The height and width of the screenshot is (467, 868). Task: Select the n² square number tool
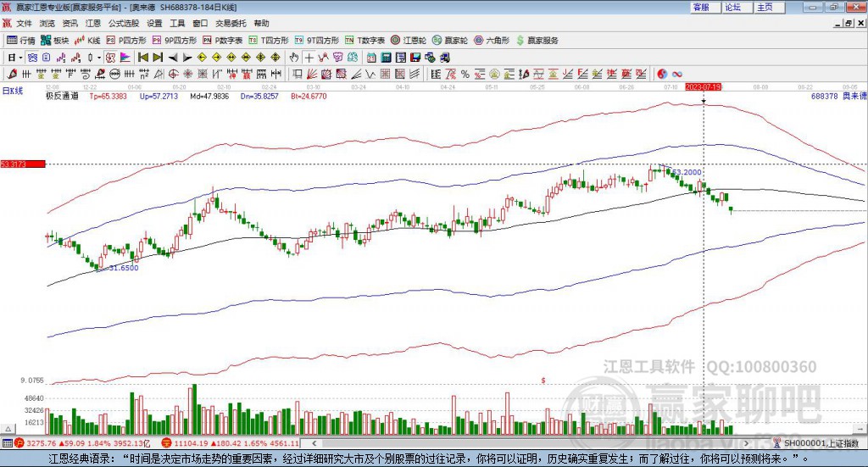[x=144, y=74]
